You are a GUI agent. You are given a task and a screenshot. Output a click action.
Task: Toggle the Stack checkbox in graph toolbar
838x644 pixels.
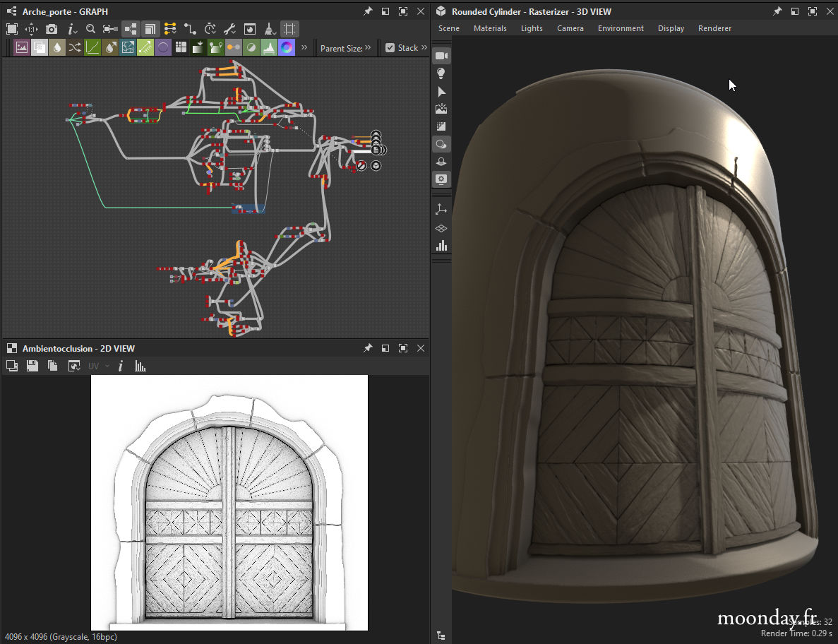tap(390, 48)
